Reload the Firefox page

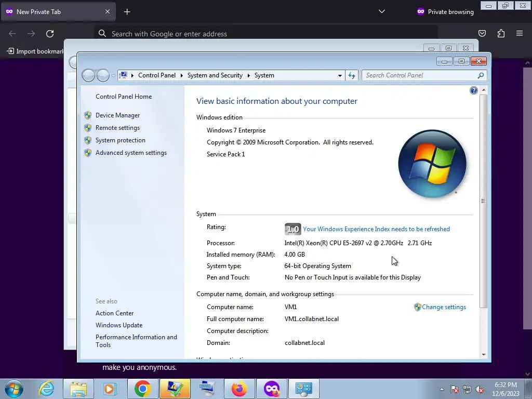(50, 34)
